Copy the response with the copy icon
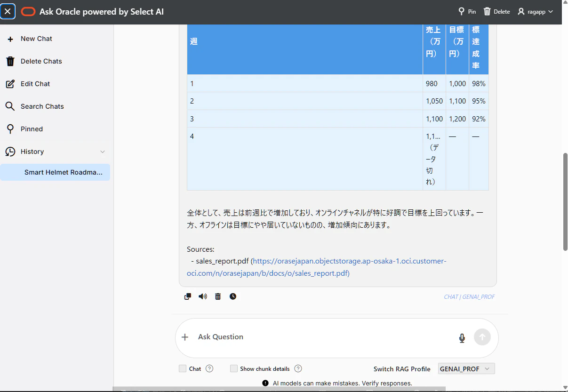The height and width of the screenshot is (392, 568). pos(188,296)
